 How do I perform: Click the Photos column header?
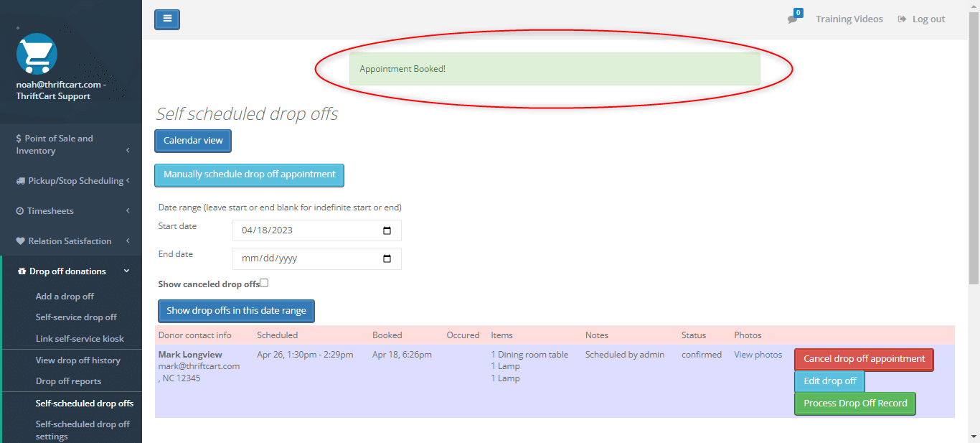[748, 335]
